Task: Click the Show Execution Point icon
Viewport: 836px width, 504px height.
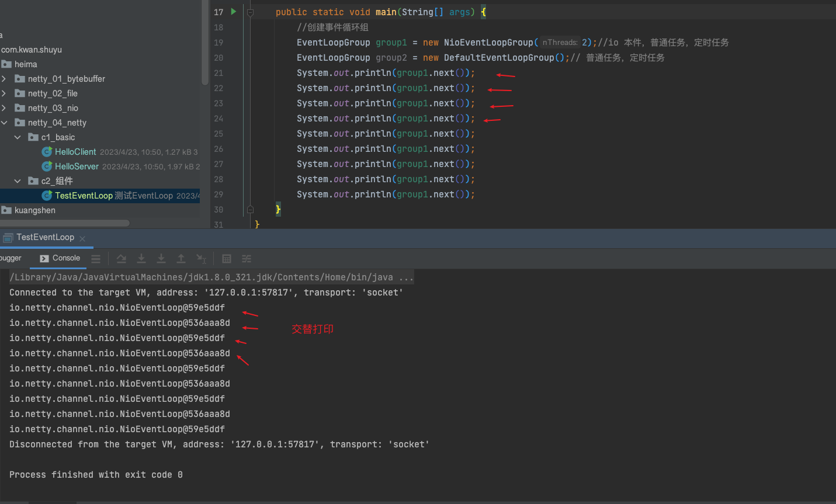Action: [96, 259]
